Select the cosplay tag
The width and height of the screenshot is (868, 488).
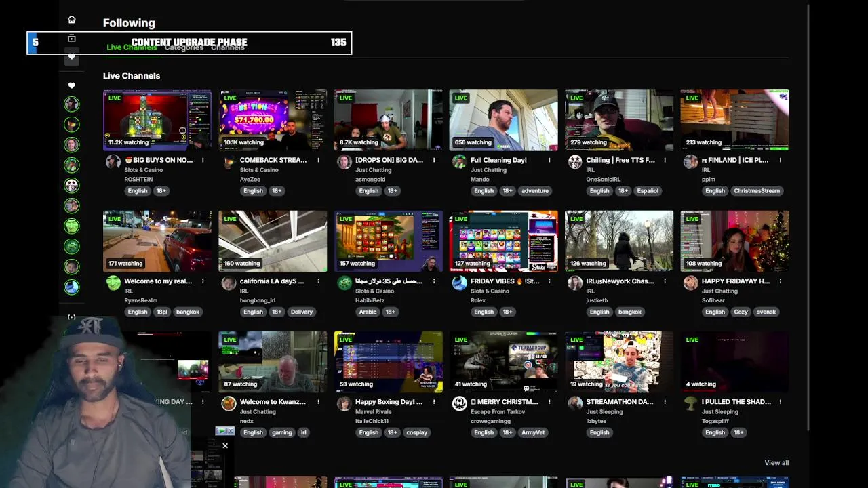point(417,432)
